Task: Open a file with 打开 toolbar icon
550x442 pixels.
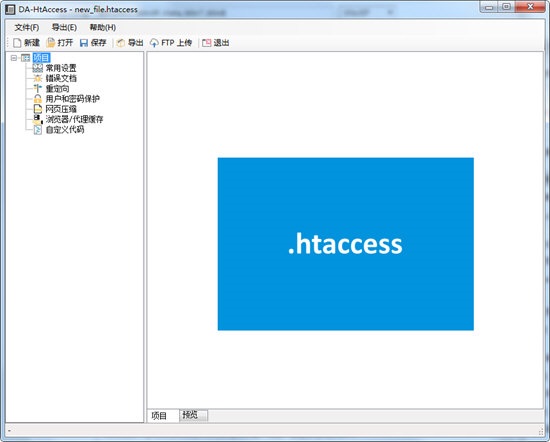Action: tap(51, 43)
